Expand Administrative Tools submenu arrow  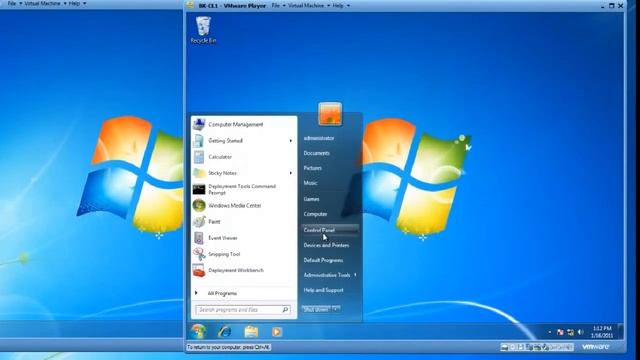(356, 275)
